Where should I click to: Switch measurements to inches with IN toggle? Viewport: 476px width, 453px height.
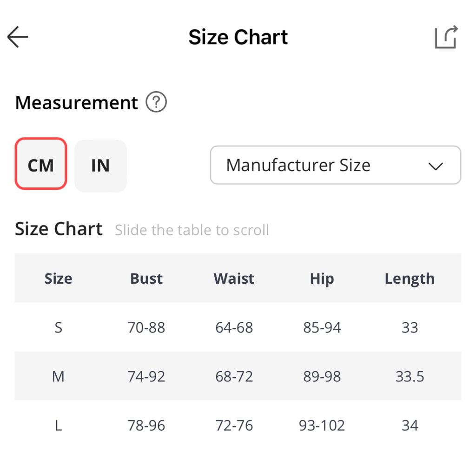[100, 166]
